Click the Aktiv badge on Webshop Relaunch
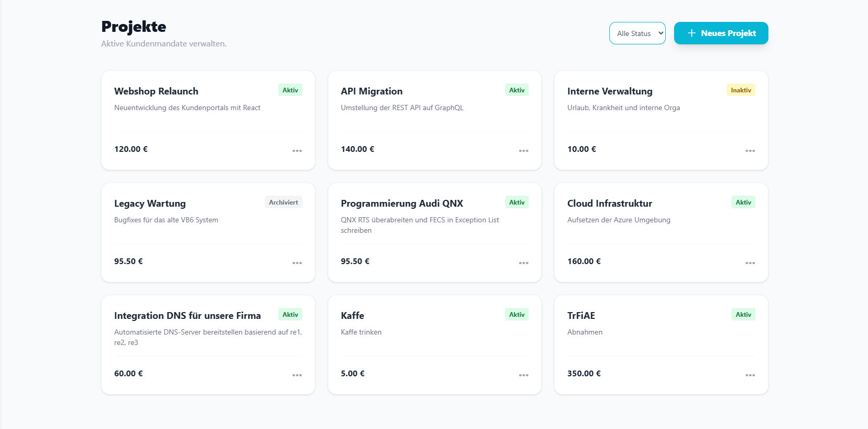Image resolution: width=868 pixels, height=429 pixels. (290, 90)
